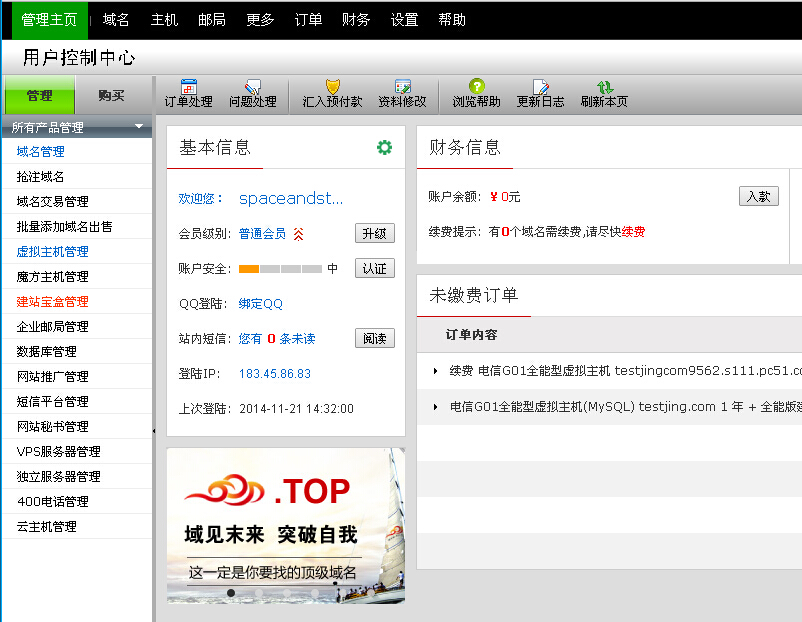Click the 绑定QQ link
The width and height of the screenshot is (802, 622).
pos(261,304)
